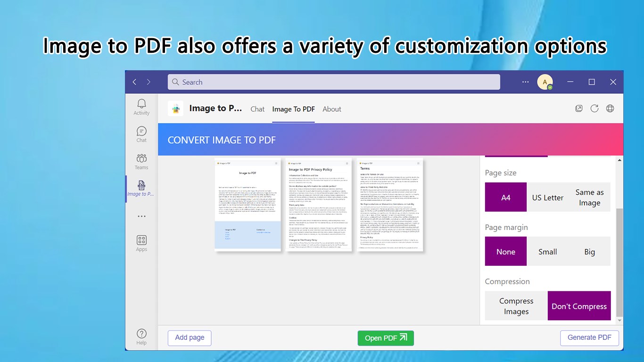Screen dimensions: 644x362
Task: Choose A4 page size
Action: pos(506,197)
